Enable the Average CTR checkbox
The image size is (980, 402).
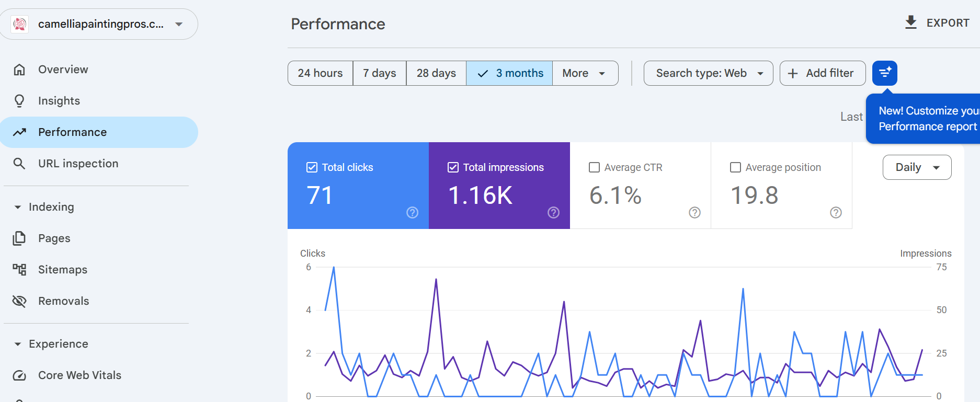pyautogui.click(x=594, y=167)
